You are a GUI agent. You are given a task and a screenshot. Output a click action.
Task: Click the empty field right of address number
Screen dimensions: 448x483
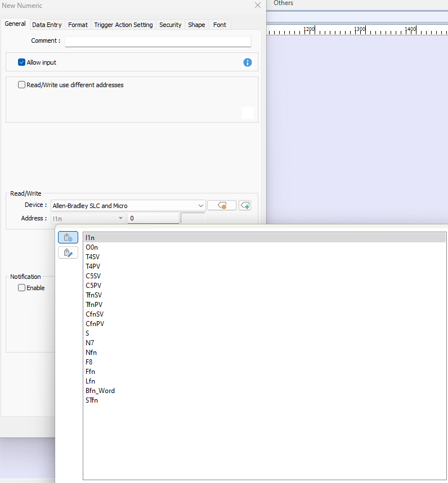192,218
